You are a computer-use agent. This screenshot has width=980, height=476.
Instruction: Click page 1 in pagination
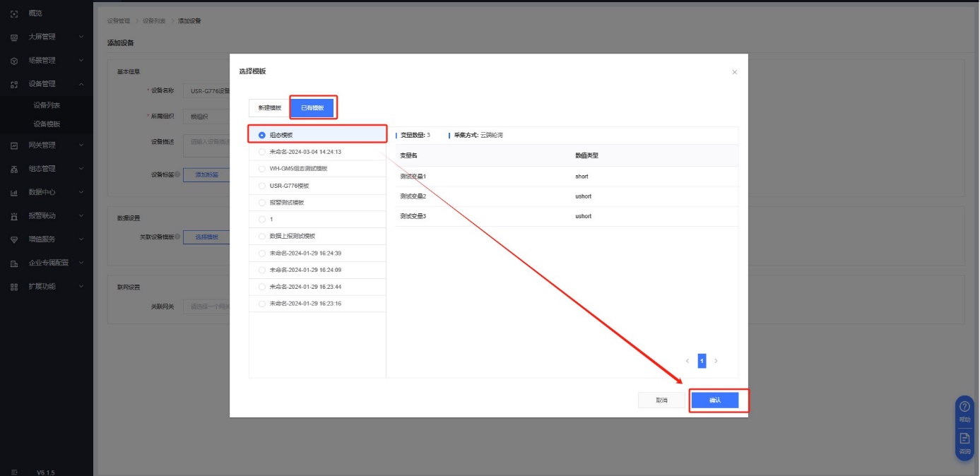[x=702, y=361]
